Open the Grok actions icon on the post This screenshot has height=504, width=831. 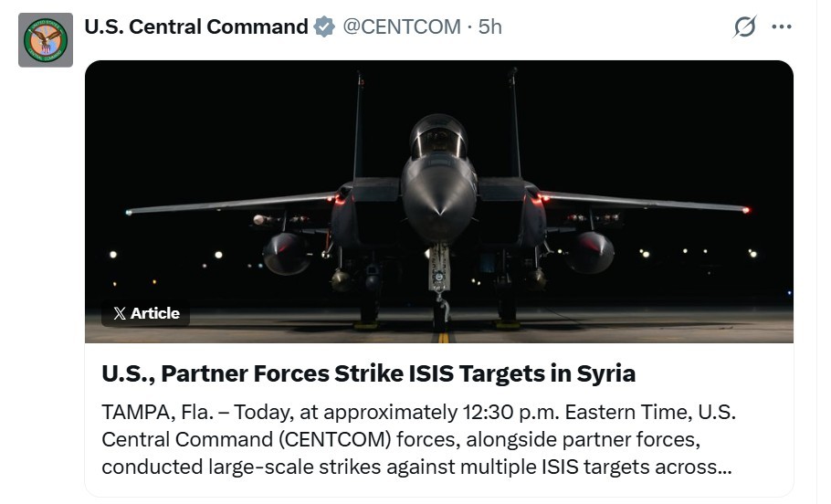click(745, 27)
